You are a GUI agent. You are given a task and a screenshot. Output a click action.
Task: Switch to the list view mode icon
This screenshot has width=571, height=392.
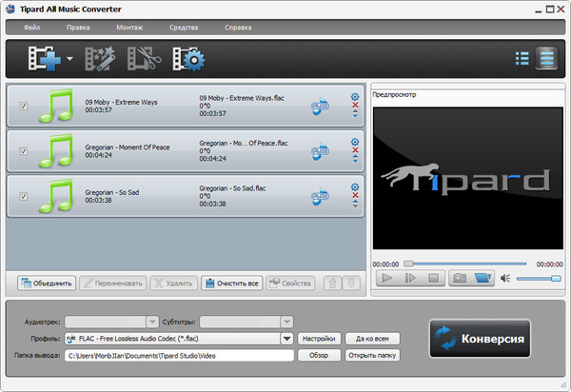tap(522, 58)
